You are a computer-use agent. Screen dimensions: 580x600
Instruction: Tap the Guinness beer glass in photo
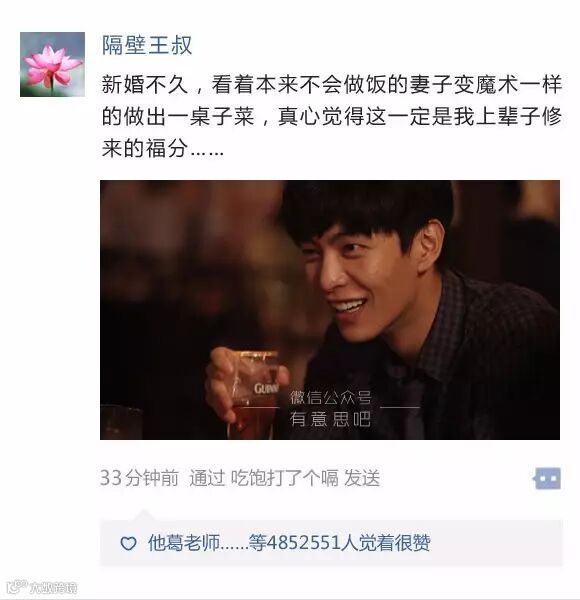click(253, 394)
